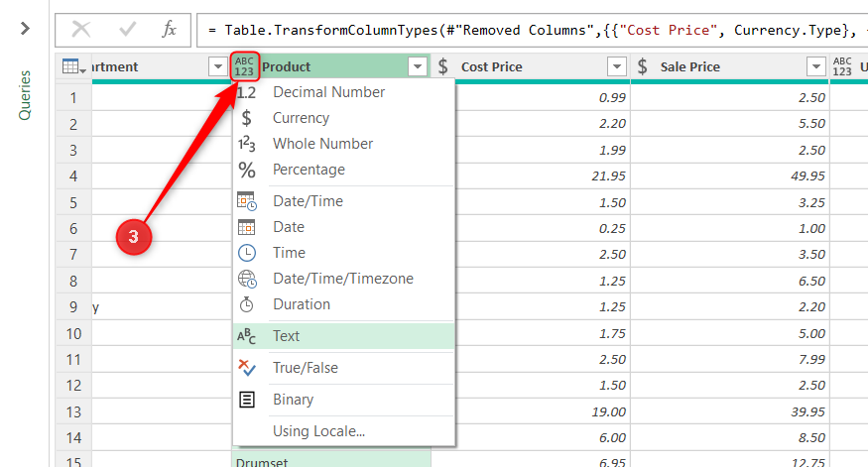The width and height of the screenshot is (868, 467).
Task: Click the rightmost ABC123 type icon
Action: 842,67
